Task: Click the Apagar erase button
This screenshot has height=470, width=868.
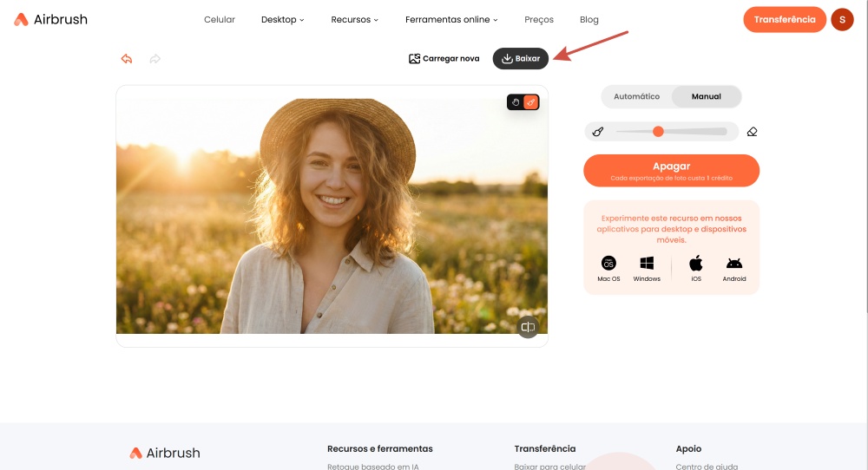Action: coord(671,170)
